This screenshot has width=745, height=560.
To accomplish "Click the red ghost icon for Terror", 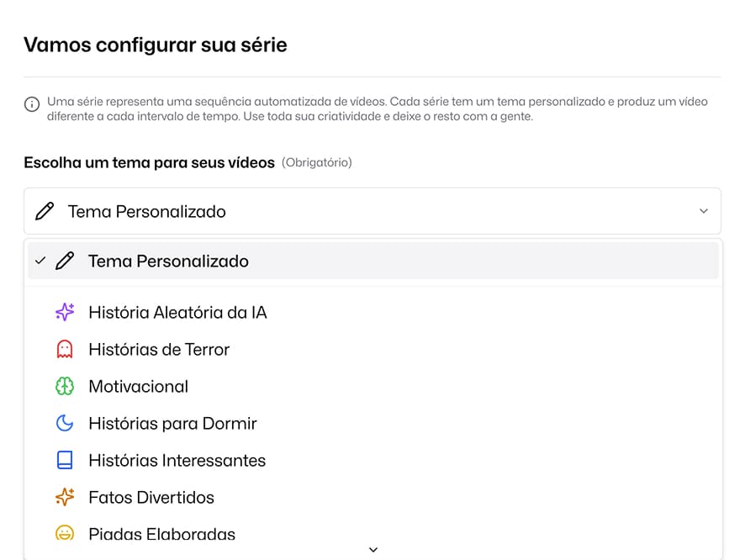I will click(x=65, y=349).
